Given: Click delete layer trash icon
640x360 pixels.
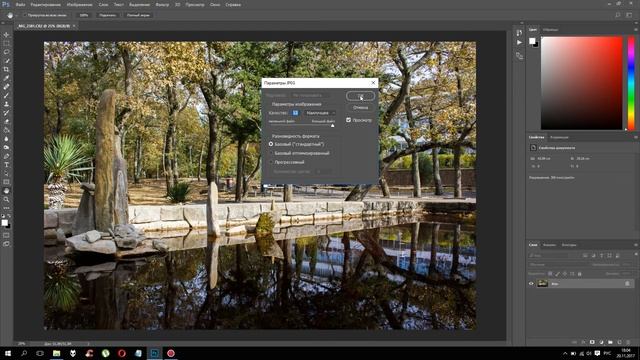Looking at the screenshot, I should (628, 342).
